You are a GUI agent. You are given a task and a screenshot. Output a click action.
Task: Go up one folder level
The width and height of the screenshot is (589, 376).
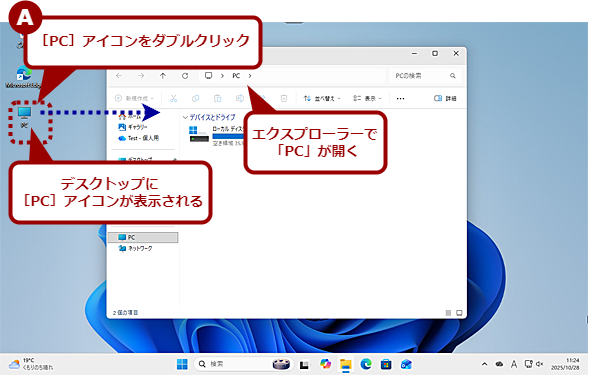click(x=163, y=76)
